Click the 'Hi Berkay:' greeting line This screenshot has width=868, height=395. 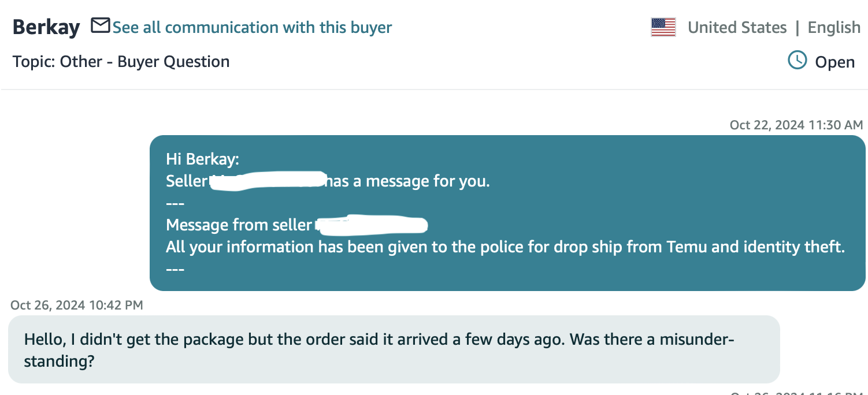tap(202, 159)
